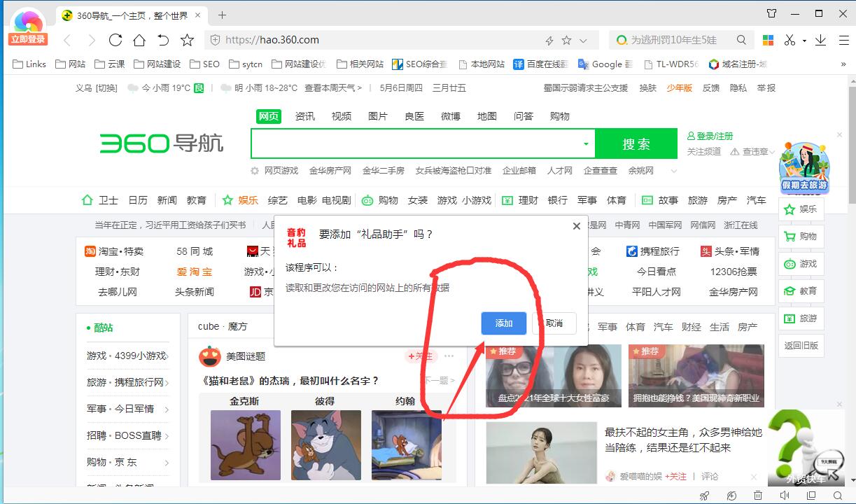Expand the bookmarks bar overflow chevron
Viewport: 856px width, 504px height.
[x=844, y=64]
